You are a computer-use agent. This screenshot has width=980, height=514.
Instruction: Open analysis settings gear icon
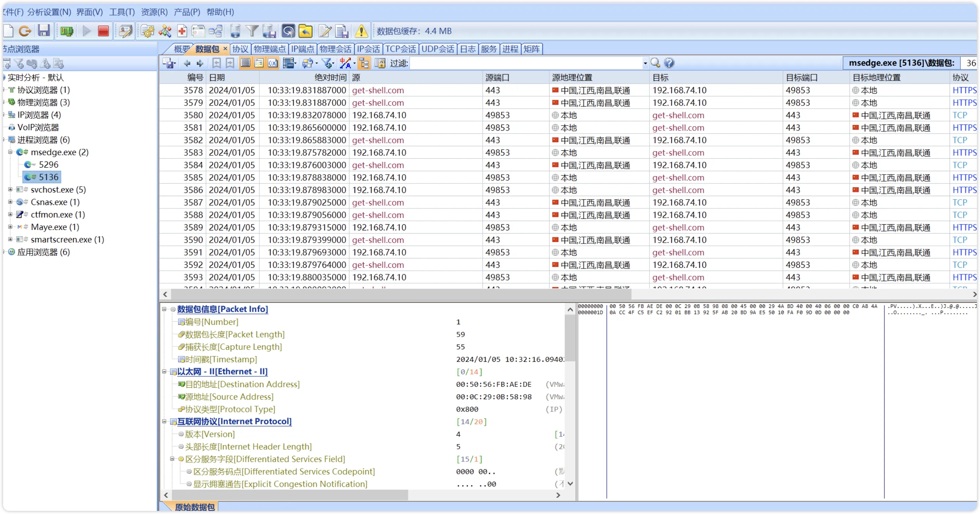click(x=147, y=31)
